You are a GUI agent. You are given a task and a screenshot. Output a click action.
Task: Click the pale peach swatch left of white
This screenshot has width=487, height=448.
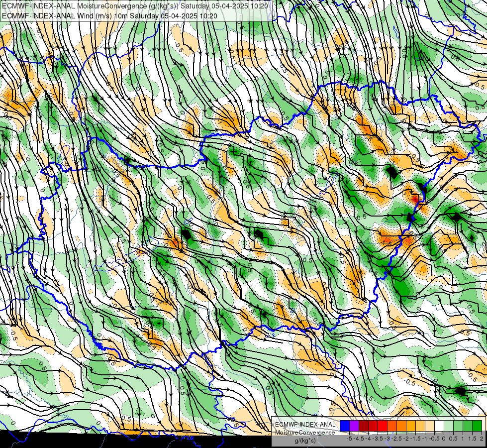(430, 426)
